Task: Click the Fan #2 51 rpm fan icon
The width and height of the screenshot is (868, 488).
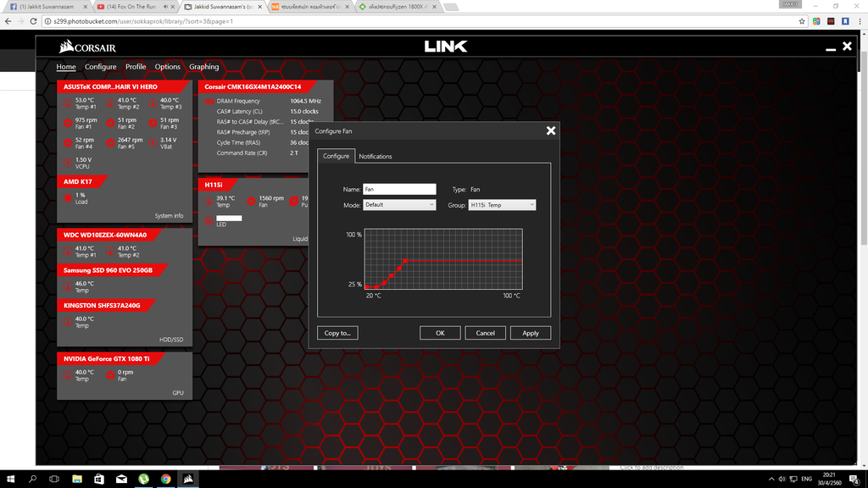Action: click(110, 123)
